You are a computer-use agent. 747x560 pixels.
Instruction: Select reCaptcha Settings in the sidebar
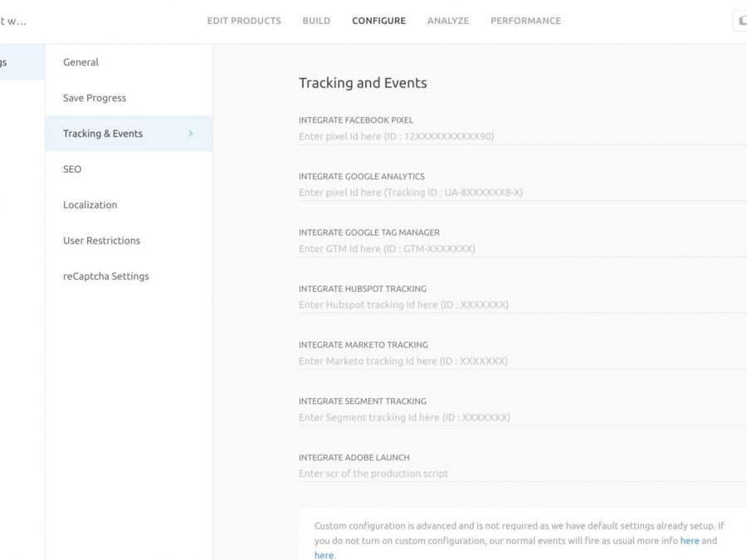click(x=105, y=276)
